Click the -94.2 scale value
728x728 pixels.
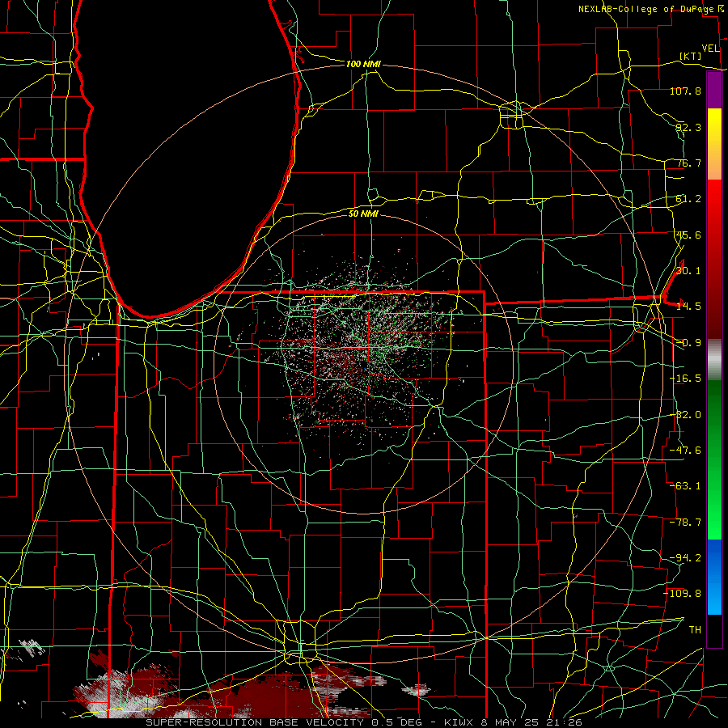click(x=685, y=557)
